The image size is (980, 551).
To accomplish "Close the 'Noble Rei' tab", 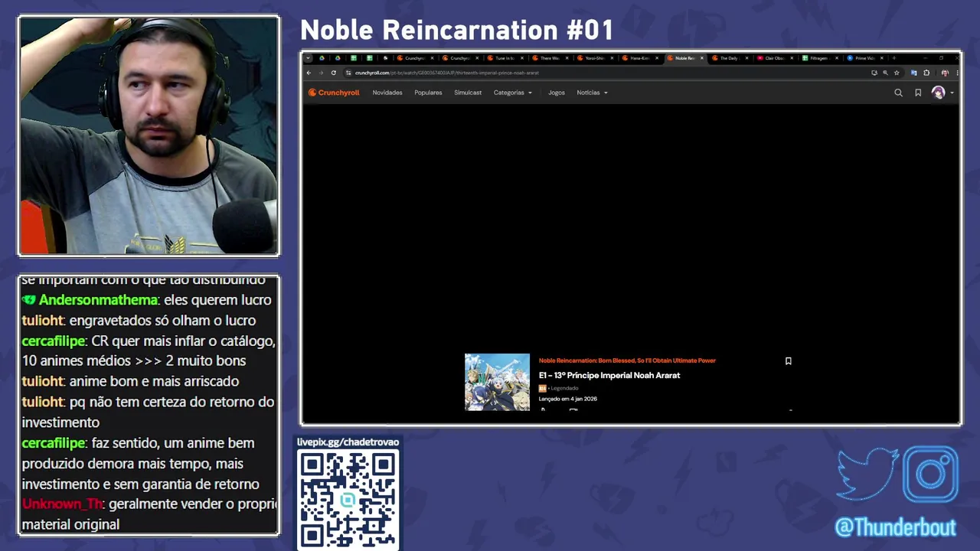I will tap(701, 58).
